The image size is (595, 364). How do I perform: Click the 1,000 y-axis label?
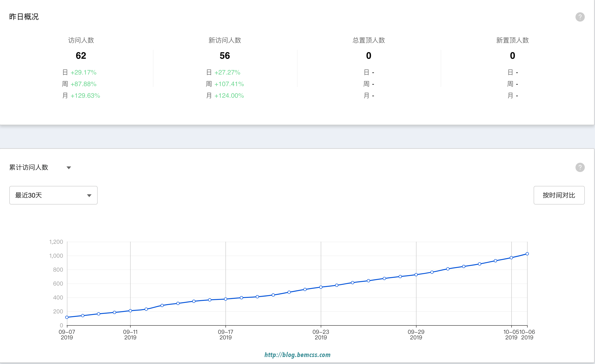click(56, 256)
